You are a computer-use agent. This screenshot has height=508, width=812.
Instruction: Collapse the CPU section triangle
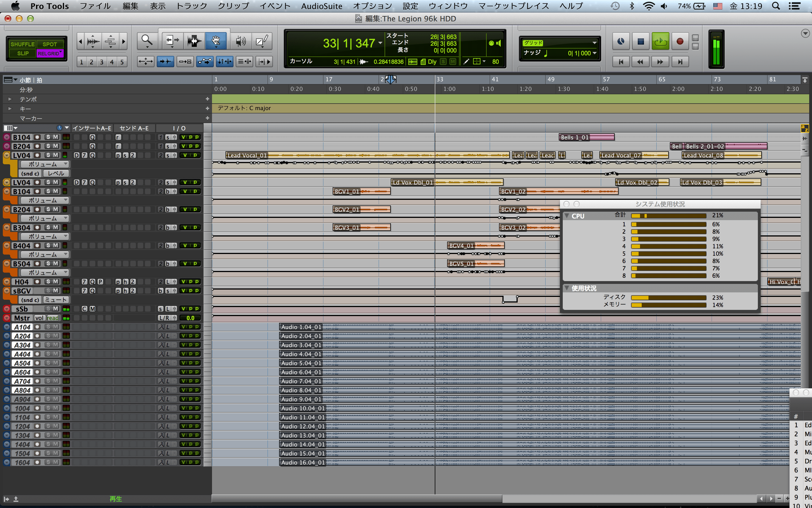(567, 216)
